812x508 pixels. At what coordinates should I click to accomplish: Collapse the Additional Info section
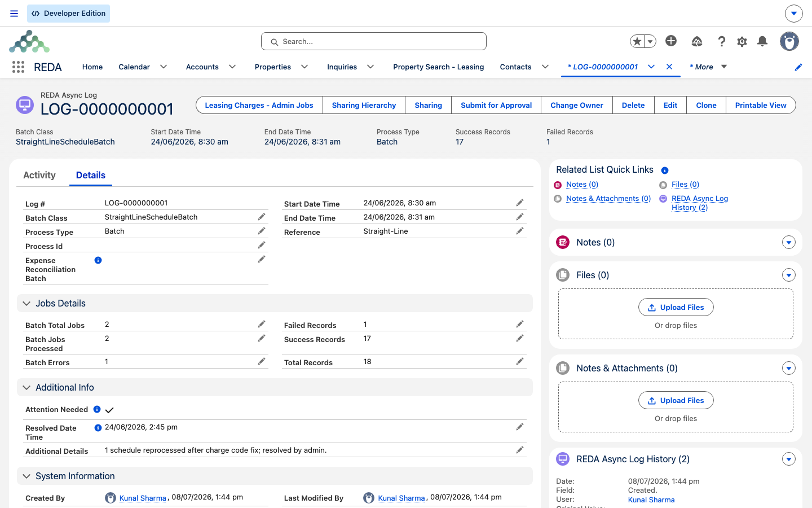(27, 388)
